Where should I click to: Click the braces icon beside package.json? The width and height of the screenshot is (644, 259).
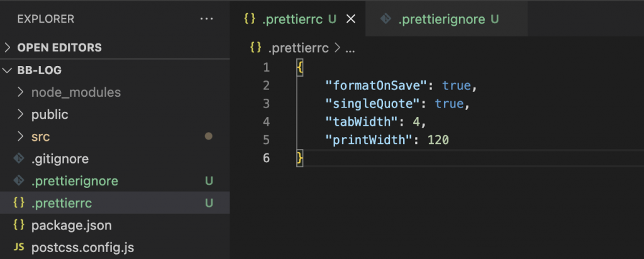pyautogui.click(x=19, y=224)
